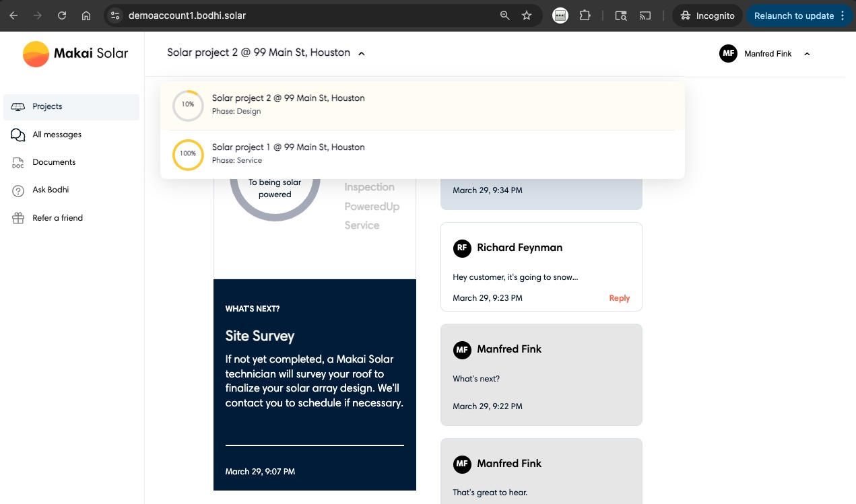Open Documents from the sidebar
Screen dimensions: 856x504
[18, 162]
